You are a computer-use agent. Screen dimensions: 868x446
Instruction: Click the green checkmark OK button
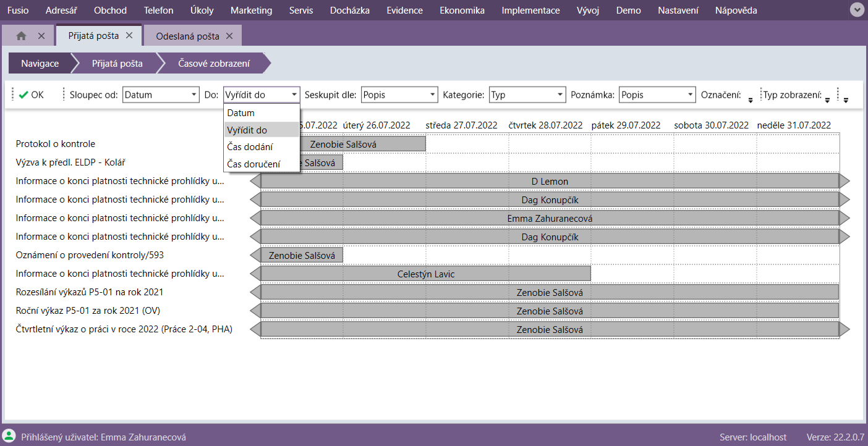[x=31, y=95]
